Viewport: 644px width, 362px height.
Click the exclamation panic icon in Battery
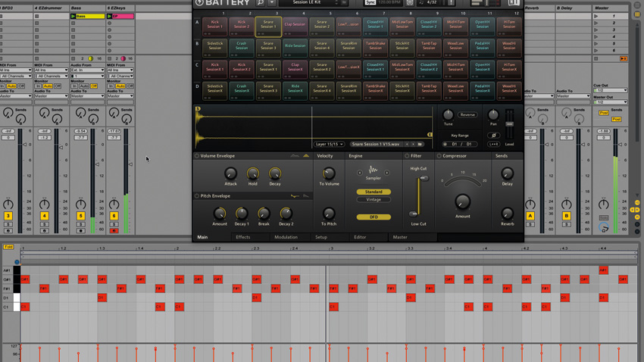click(451, 2)
